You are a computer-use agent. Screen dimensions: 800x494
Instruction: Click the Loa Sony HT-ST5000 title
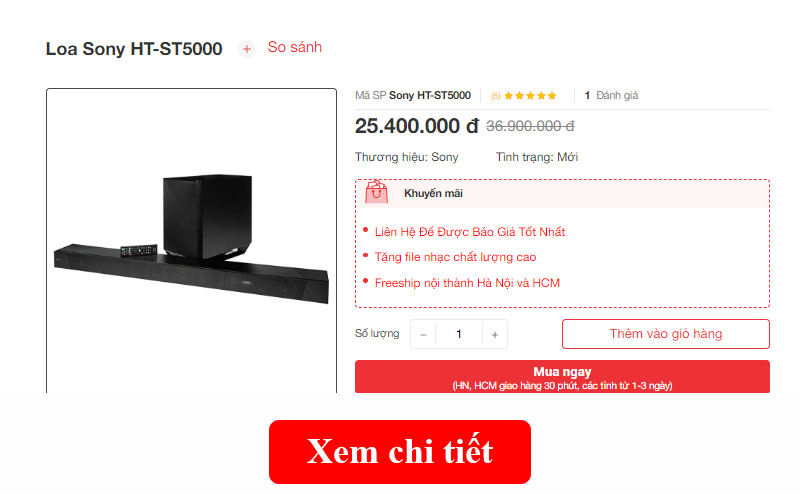point(134,48)
